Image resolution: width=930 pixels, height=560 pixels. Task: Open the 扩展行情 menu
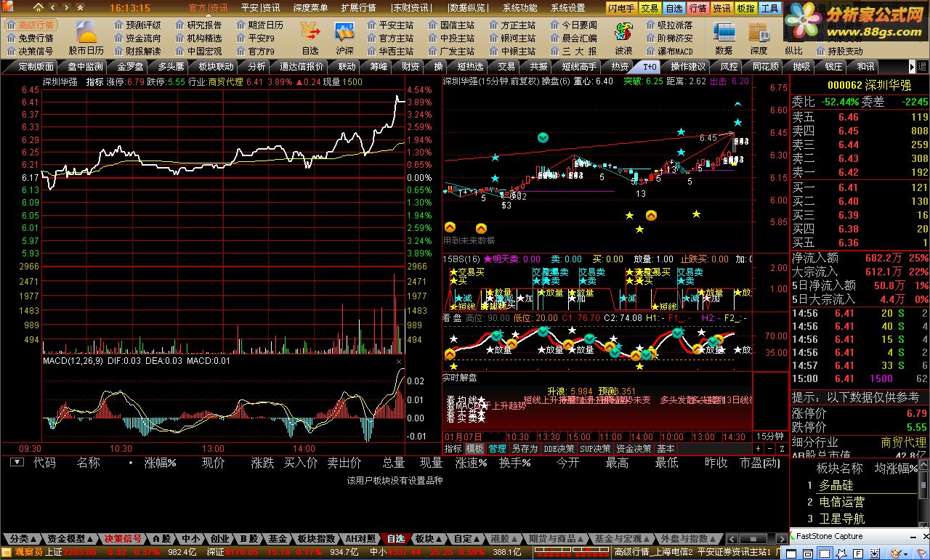click(x=358, y=8)
